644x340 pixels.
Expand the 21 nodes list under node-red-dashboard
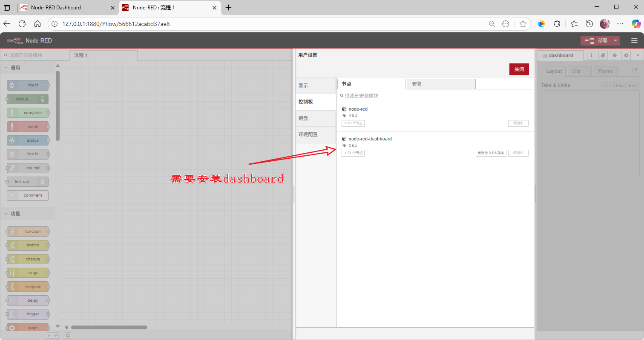[353, 153]
